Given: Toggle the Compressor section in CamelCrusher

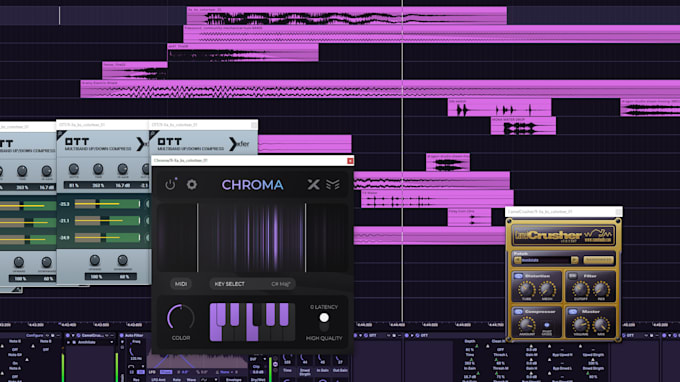Looking at the screenshot, I should point(518,311).
